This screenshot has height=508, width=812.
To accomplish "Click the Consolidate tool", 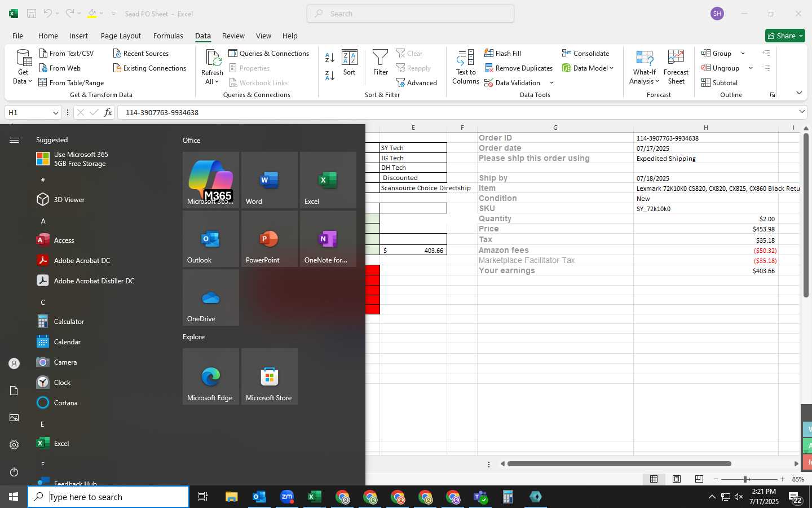I will point(585,53).
